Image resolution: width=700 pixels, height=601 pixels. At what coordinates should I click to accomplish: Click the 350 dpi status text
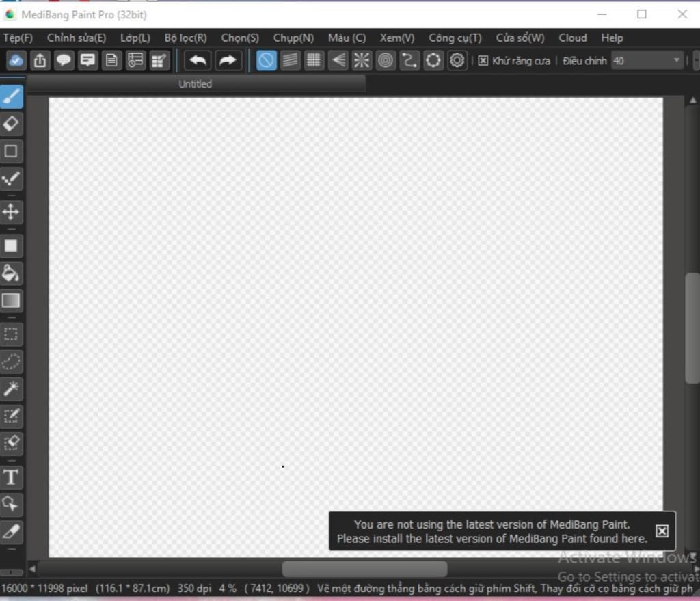coord(194,588)
